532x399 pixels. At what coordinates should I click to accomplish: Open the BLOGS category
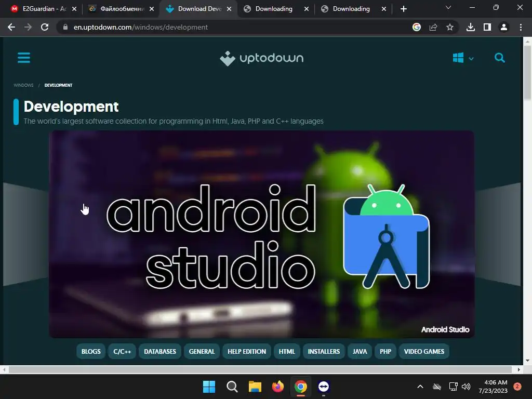pos(91,352)
